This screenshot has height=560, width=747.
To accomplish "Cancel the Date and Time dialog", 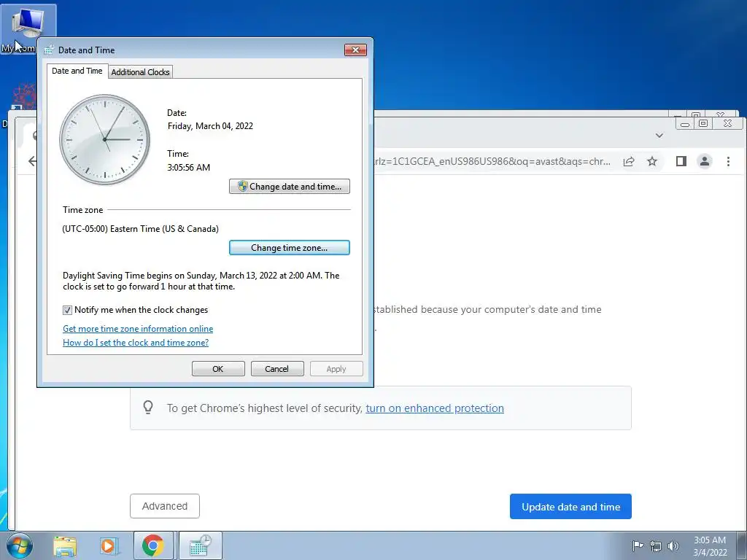I will pyautogui.click(x=276, y=368).
